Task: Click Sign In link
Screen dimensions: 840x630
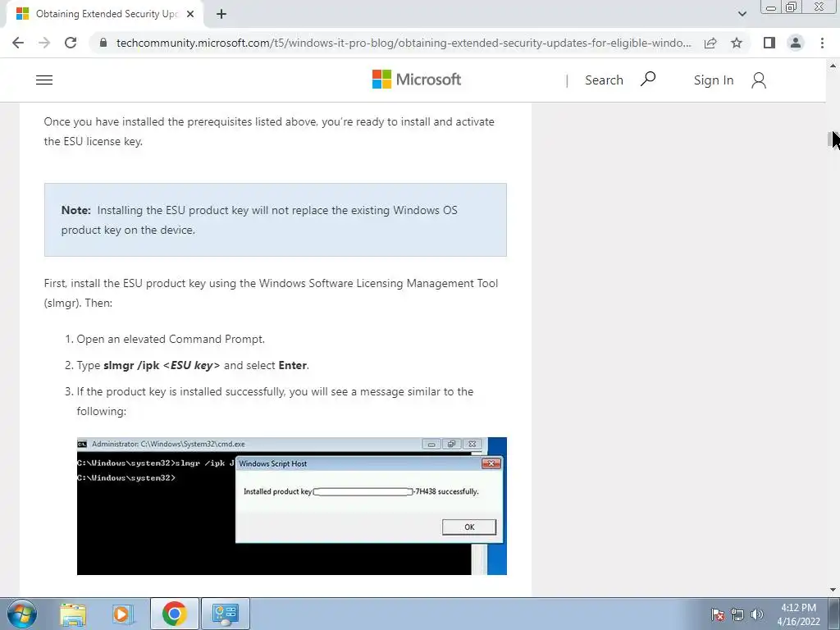Action: [713, 80]
